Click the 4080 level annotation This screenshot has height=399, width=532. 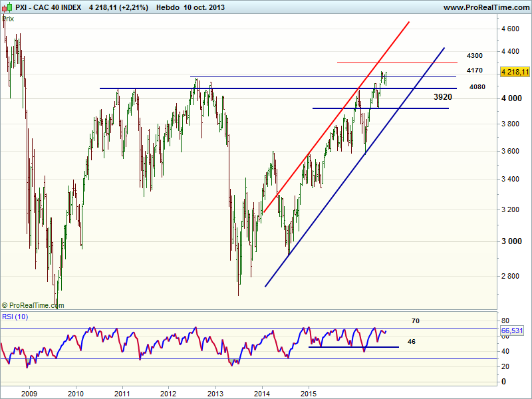(477, 87)
